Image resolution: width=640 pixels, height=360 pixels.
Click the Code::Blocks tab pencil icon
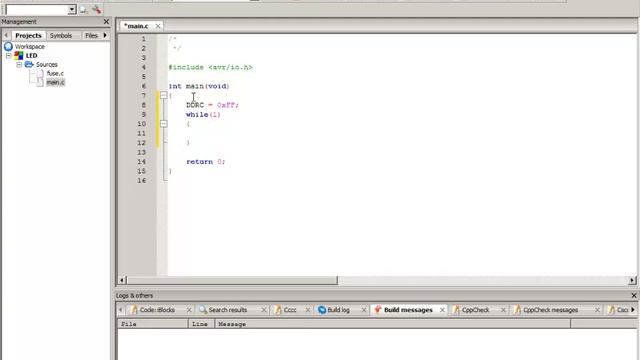click(x=134, y=310)
